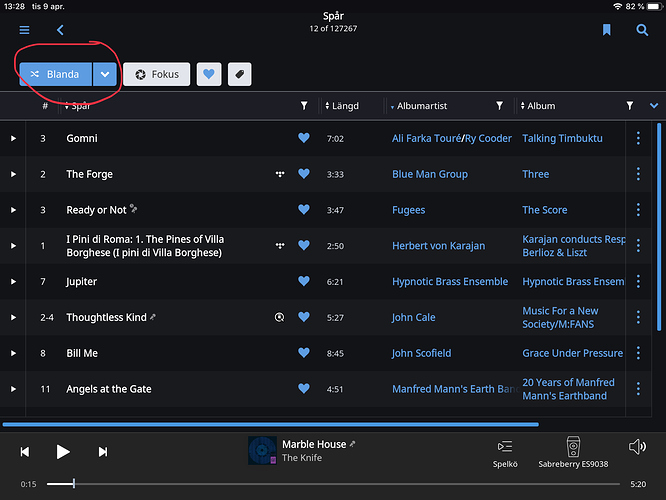Filter the Albumartist column with funnel icon
The image size is (666, 500).
(500, 105)
